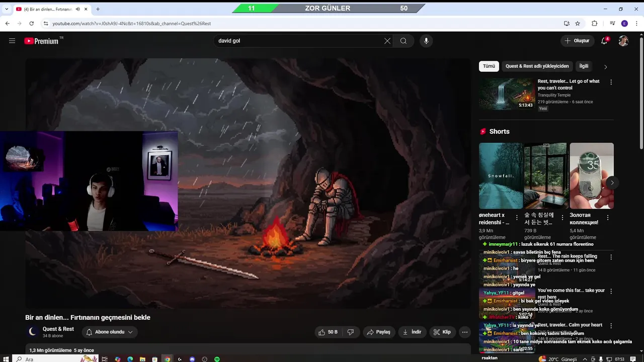
Task: Open the tab search dropdown arrow
Action: pos(7,9)
